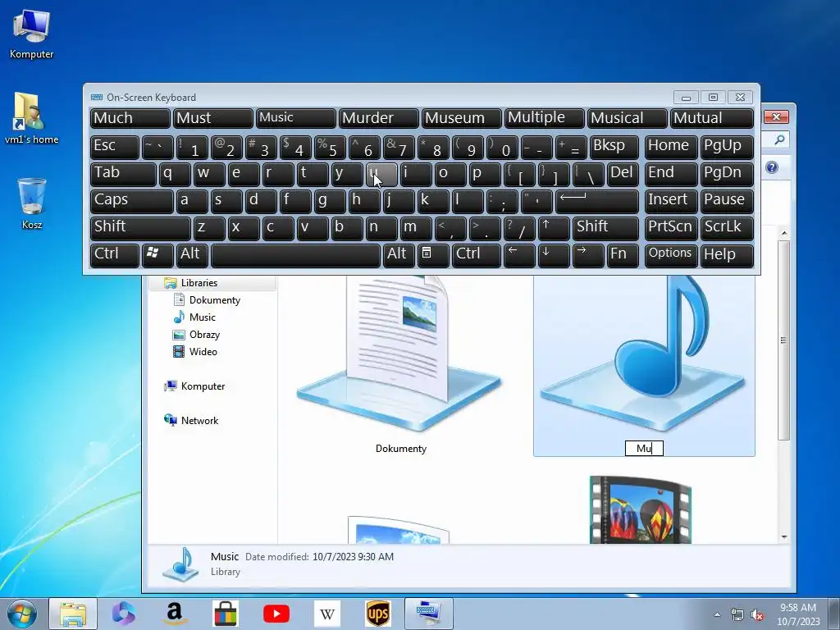The image size is (840, 630).
Task: Open the Komputer desktop icon
Action: [32, 33]
